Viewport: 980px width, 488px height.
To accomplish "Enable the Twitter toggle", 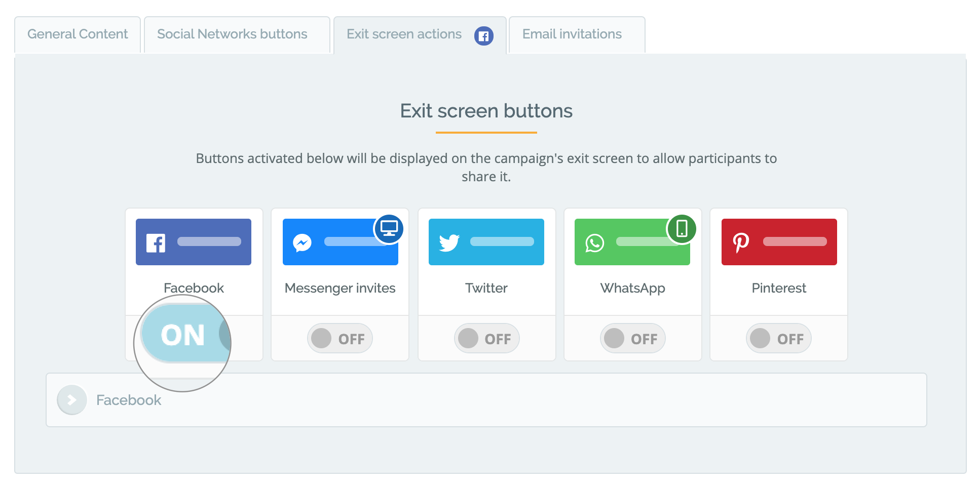I will click(486, 338).
